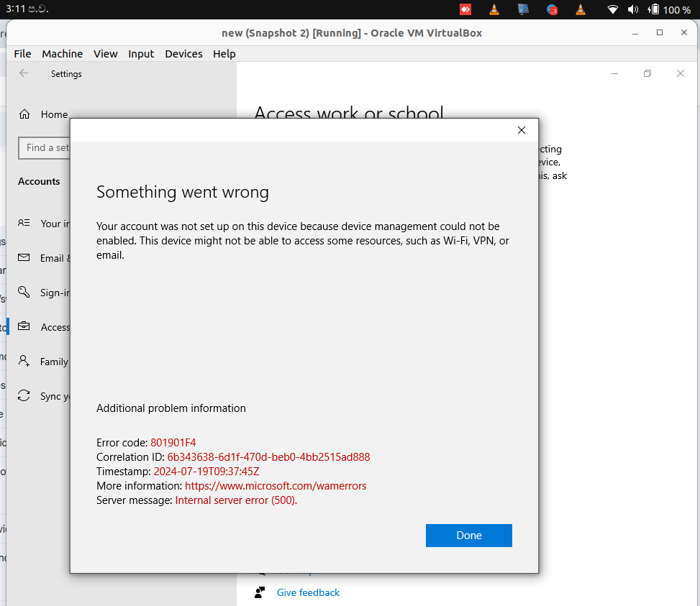Select Access work or school briefcase icon
Image resolution: width=700 pixels, height=606 pixels.
pyautogui.click(x=24, y=327)
